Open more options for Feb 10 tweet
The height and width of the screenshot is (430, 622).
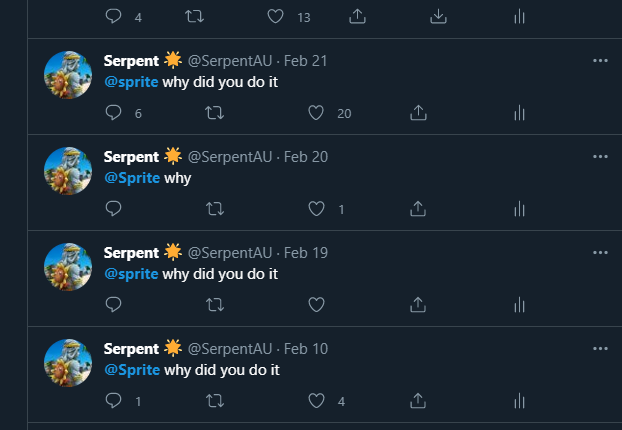[x=600, y=349]
